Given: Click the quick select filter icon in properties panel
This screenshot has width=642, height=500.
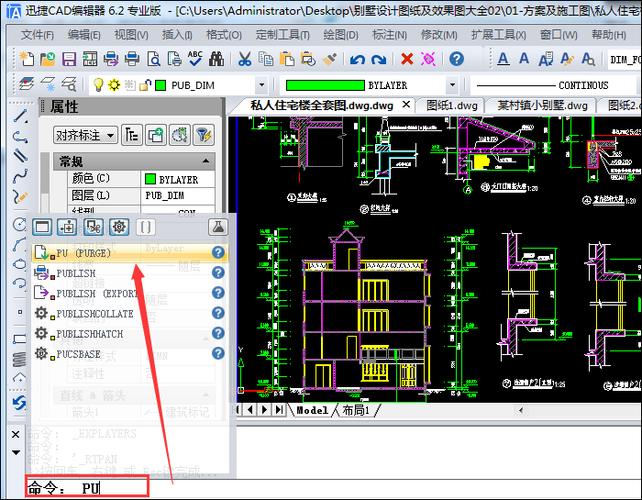Looking at the screenshot, I should pyautogui.click(x=202, y=134).
